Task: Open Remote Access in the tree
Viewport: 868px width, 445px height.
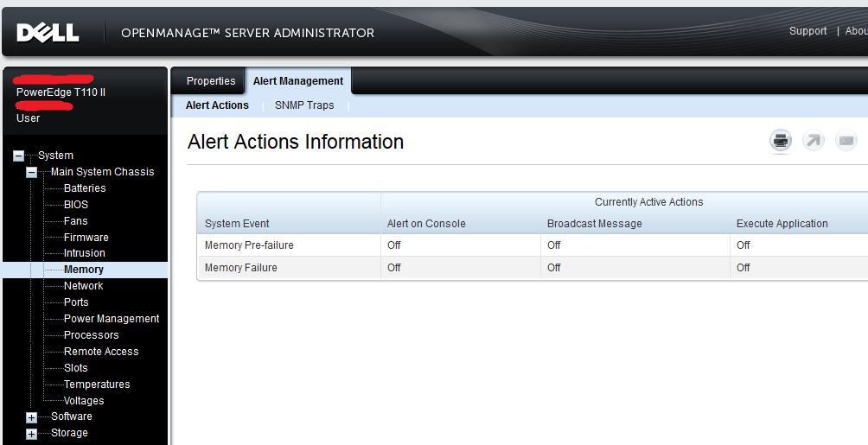Action: pyautogui.click(x=101, y=352)
